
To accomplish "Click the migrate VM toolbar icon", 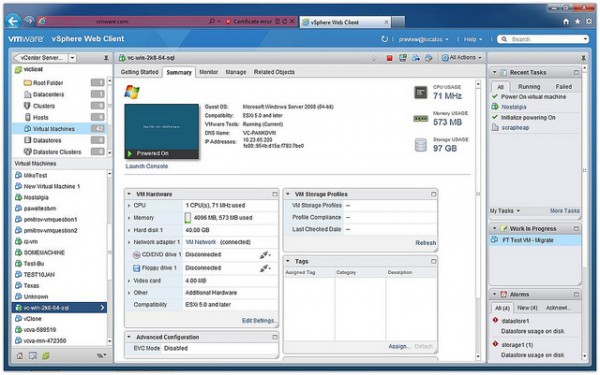I will pyautogui.click(x=416, y=58).
